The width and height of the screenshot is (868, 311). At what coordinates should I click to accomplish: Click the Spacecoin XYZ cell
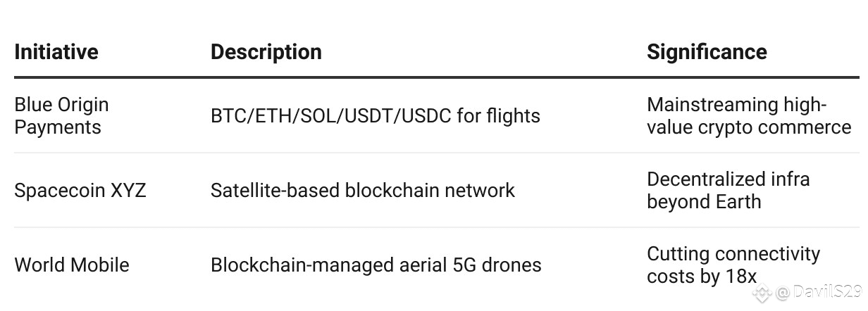point(80,191)
